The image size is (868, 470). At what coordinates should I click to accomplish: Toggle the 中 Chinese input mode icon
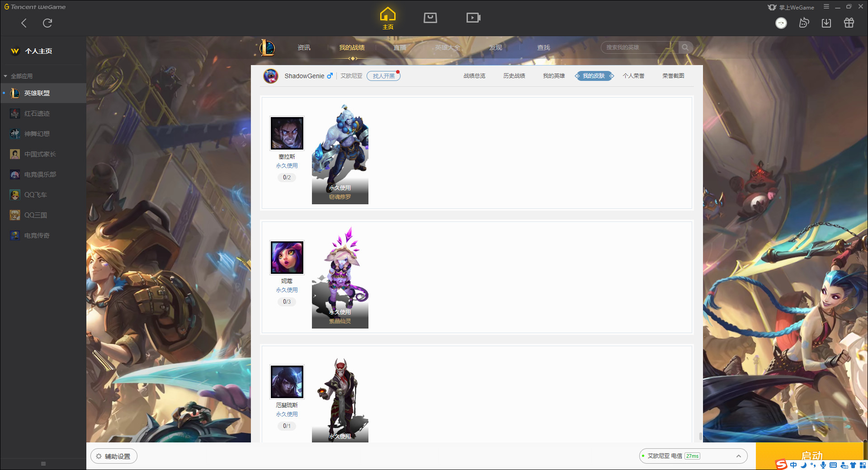(793, 465)
